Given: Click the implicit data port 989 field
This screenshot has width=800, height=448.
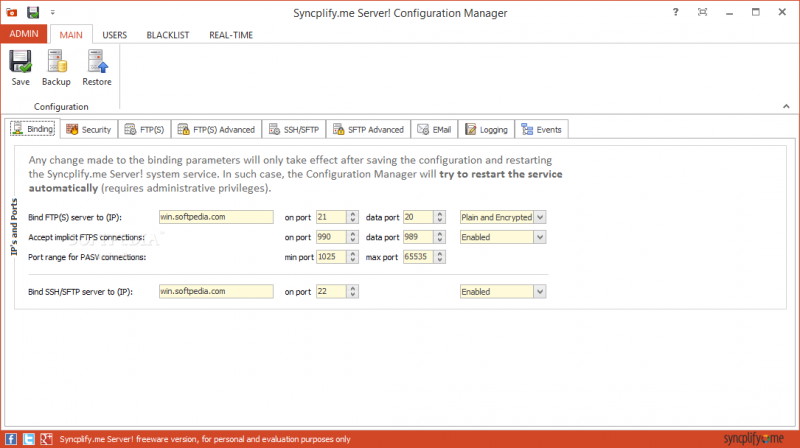Looking at the screenshot, I should coord(418,237).
